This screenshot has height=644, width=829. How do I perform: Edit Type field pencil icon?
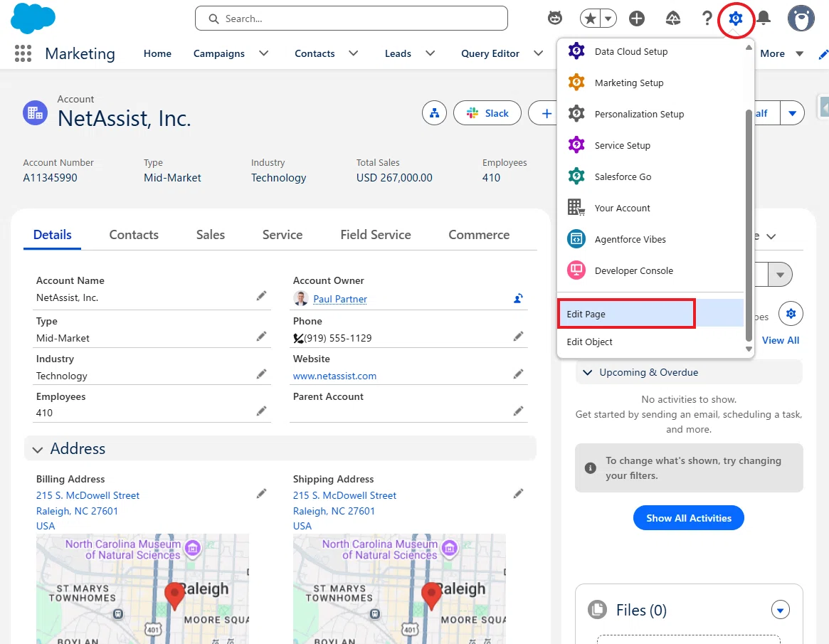click(261, 337)
